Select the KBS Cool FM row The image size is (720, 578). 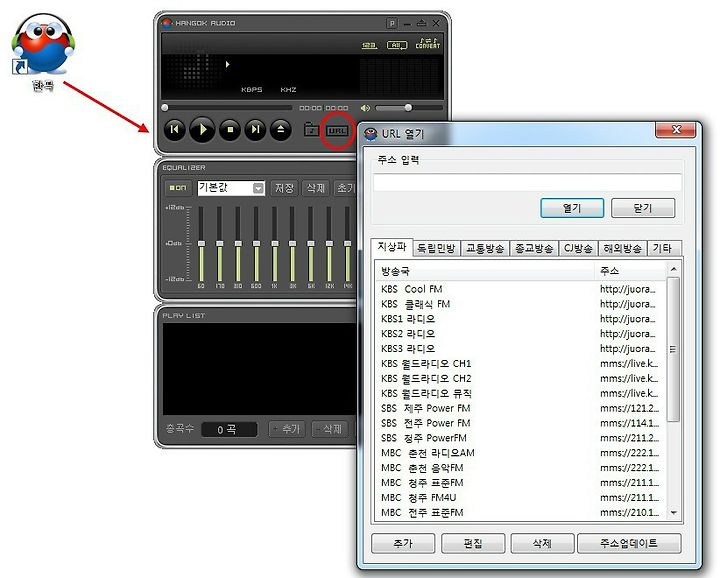(x=520, y=289)
